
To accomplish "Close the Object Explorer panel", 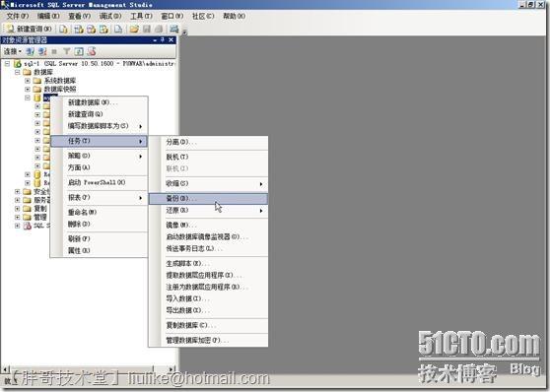I will pos(171,40).
